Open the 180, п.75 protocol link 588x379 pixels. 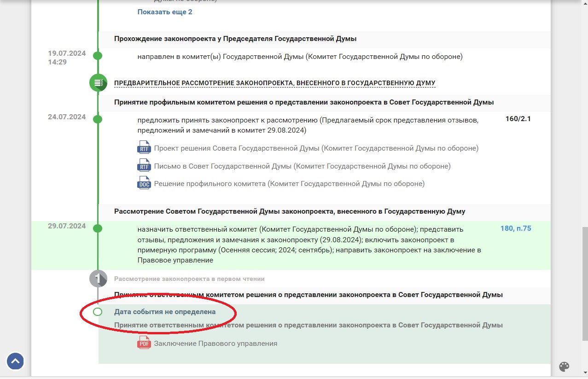coord(516,228)
